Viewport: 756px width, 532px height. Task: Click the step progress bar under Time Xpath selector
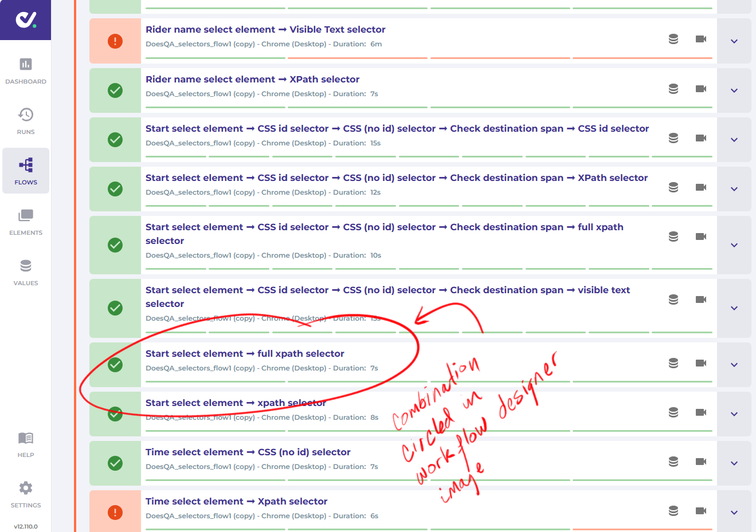click(x=429, y=530)
